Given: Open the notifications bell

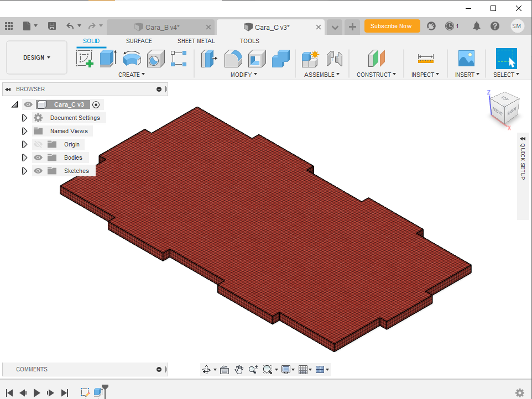Looking at the screenshot, I should coord(477,26).
